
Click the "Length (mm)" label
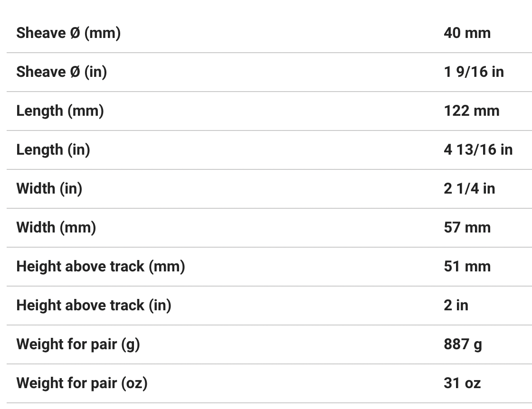click(x=60, y=111)
